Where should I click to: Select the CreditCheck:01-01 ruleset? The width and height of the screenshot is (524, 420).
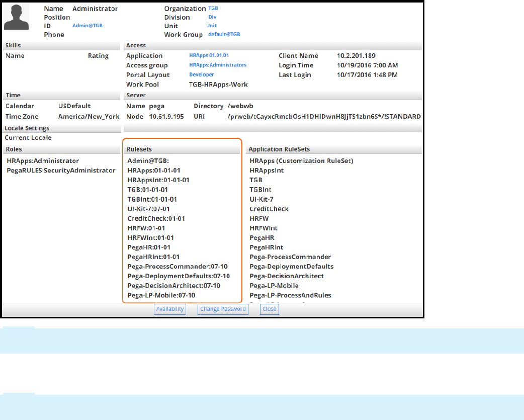click(156, 218)
